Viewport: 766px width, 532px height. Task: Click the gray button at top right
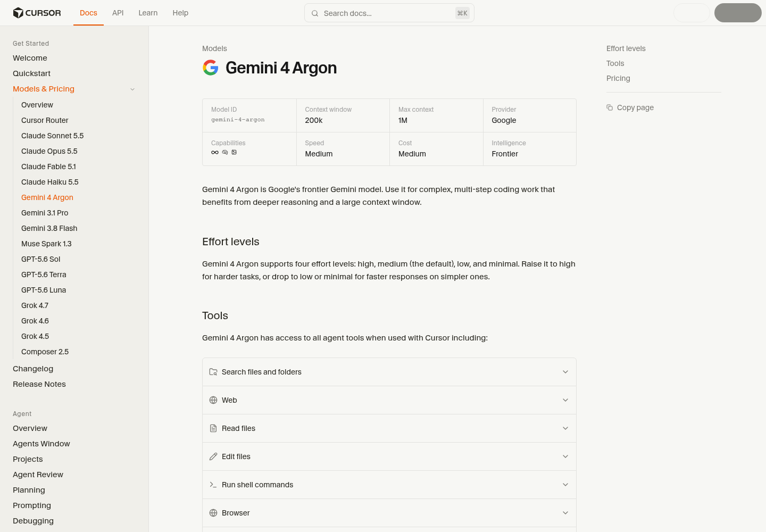(738, 13)
